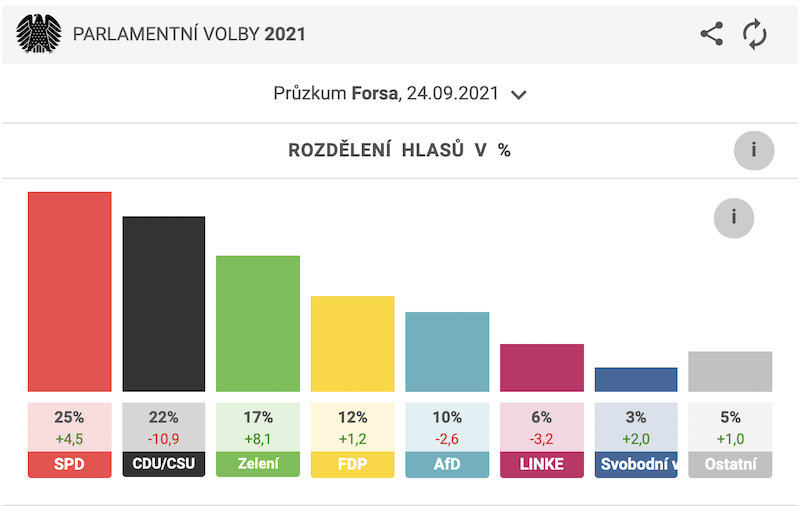Select the Svobodní voliči party label

pyautogui.click(x=636, y=464)
